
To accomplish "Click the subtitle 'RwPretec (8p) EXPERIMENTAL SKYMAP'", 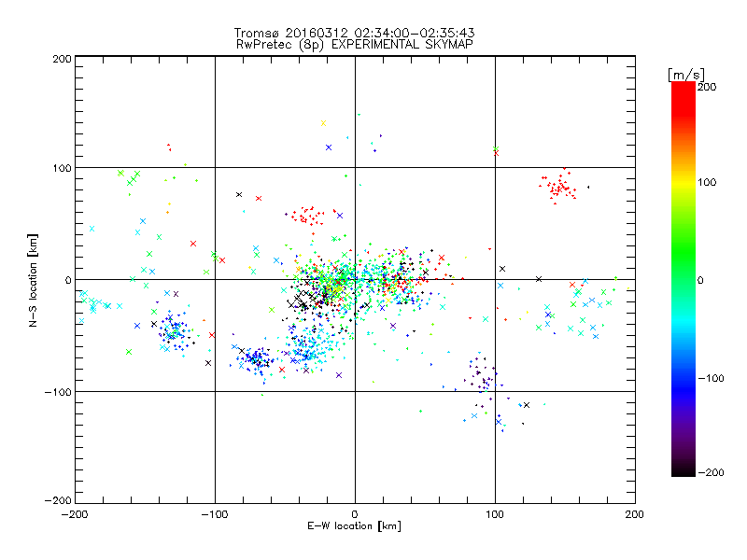I will pyautogui.click(x=354, y=45).
